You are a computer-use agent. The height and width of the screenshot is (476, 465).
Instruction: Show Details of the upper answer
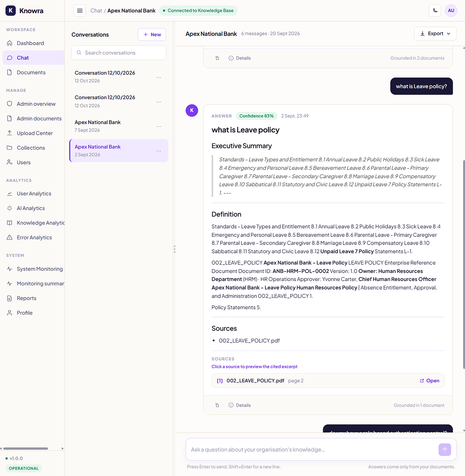tap(240, 58)
